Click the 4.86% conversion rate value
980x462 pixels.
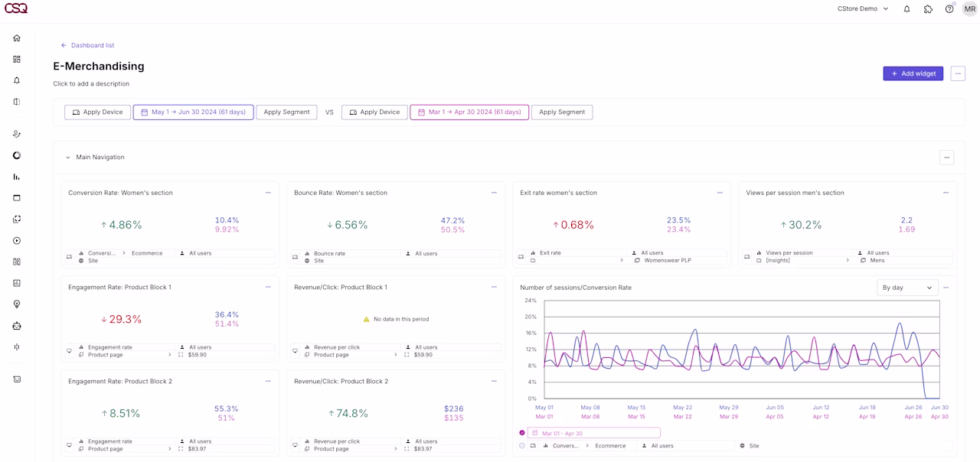click(x=126, y=225)
